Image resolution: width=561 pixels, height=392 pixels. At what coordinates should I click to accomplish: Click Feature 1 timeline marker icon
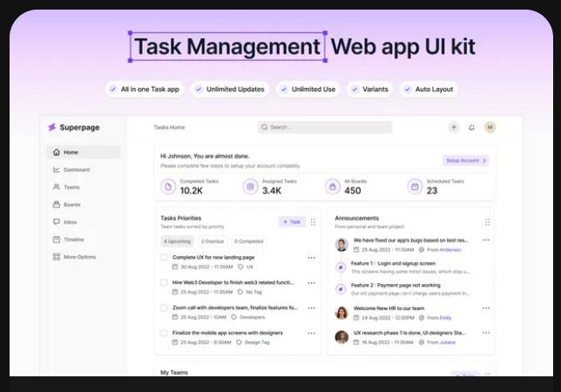coord(341,267)
